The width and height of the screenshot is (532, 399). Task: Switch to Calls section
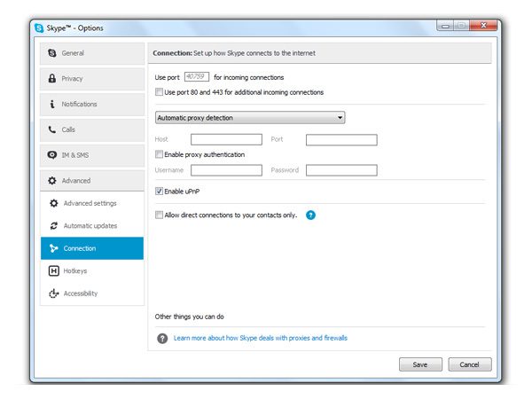pos(92,129)
